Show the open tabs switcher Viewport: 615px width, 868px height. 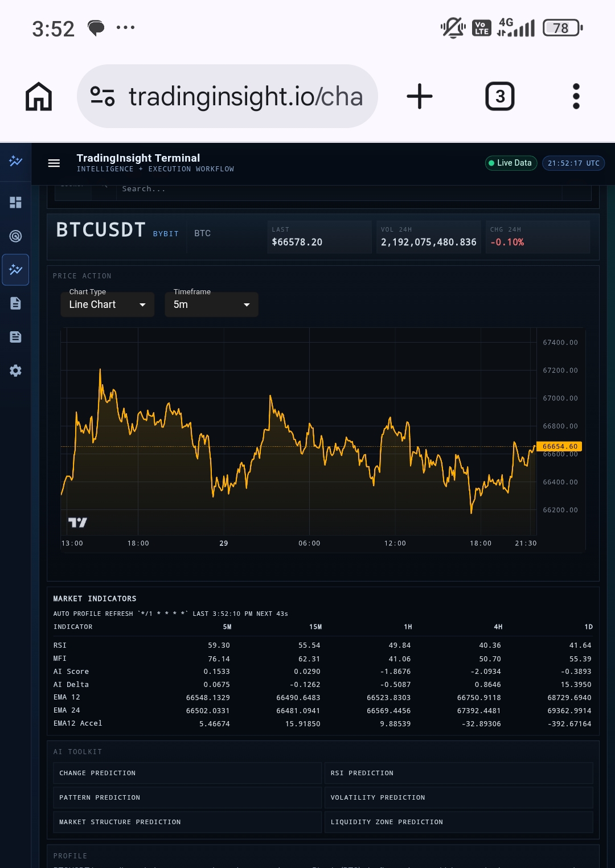(x=500, y=96)
